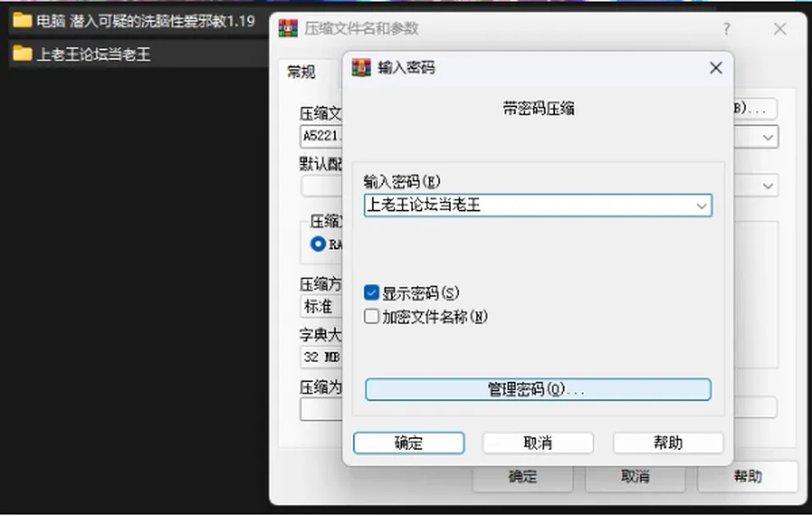Open the archive name dropdown arrow in 压缩文件名和参数

point(767,137)
